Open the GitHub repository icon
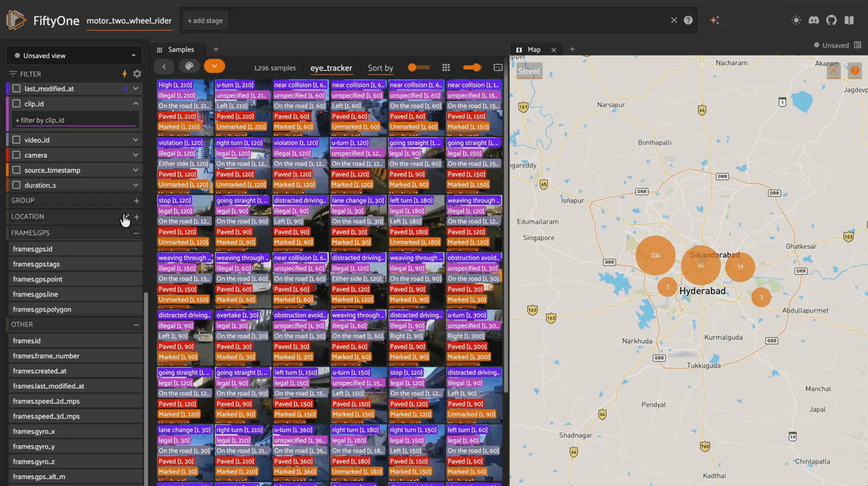Screen dimensions: 868x486 [831, 20]
